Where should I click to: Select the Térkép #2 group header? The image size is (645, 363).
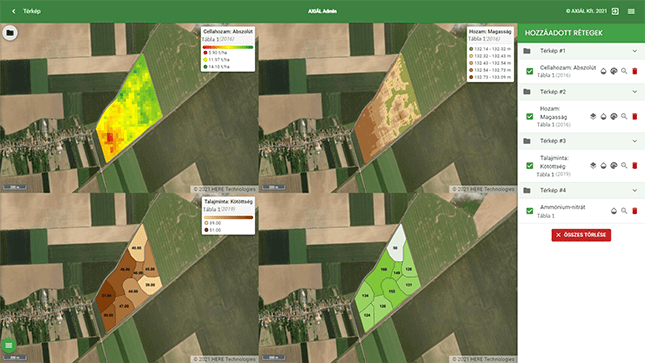coord(581,92)
